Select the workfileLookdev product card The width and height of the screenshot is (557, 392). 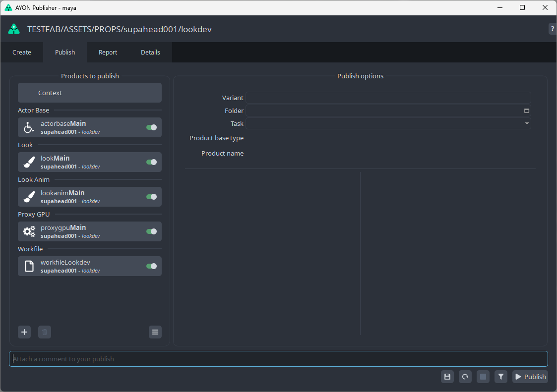pos(89,266)
